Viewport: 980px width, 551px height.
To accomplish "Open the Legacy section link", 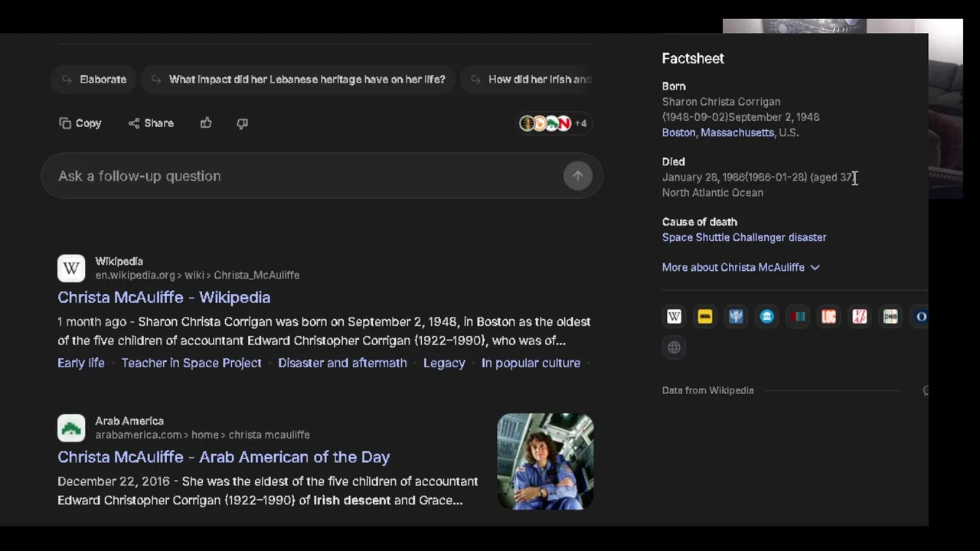I will click(x=444, y=363).
